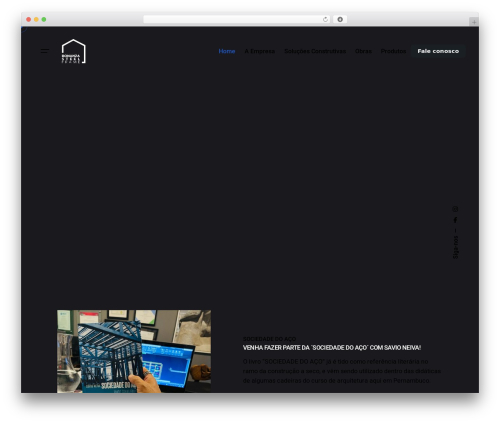
Task: Click the round browser icon next to the address bar
Action: [340, 19]
